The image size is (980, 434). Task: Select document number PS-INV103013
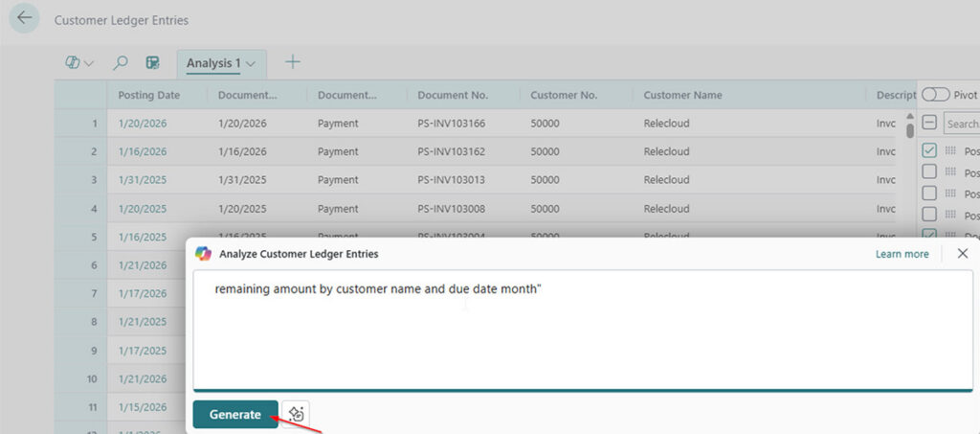(x=452, y=179)
